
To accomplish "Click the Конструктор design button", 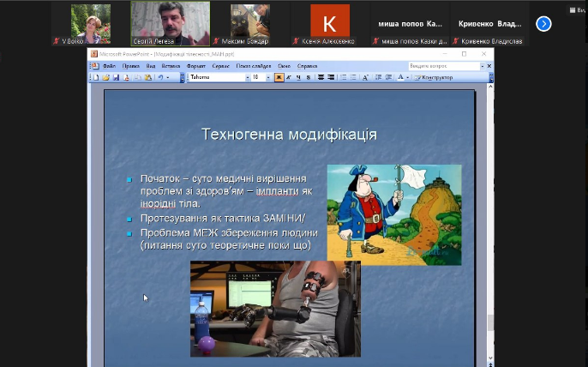I will (434, 77).
